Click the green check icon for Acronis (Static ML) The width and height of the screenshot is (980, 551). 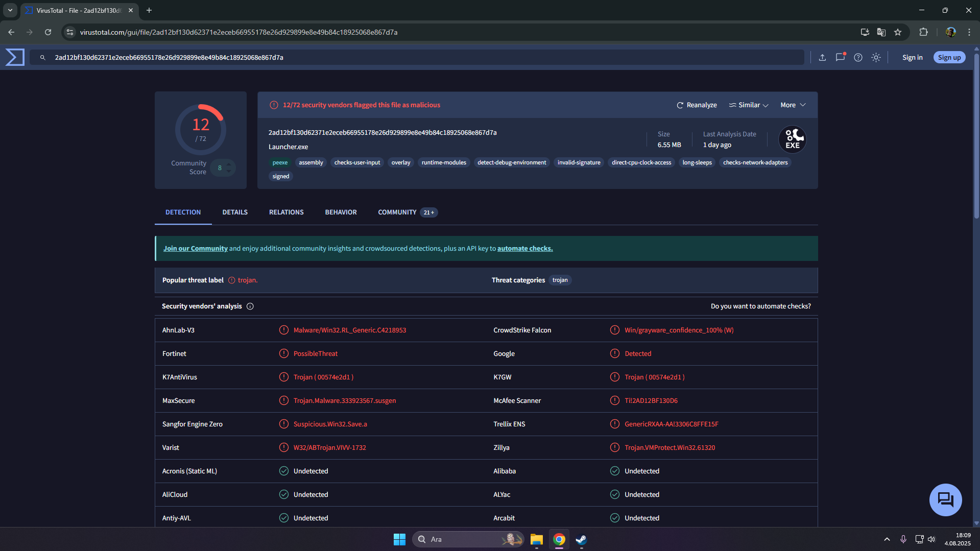click(284, 471)
